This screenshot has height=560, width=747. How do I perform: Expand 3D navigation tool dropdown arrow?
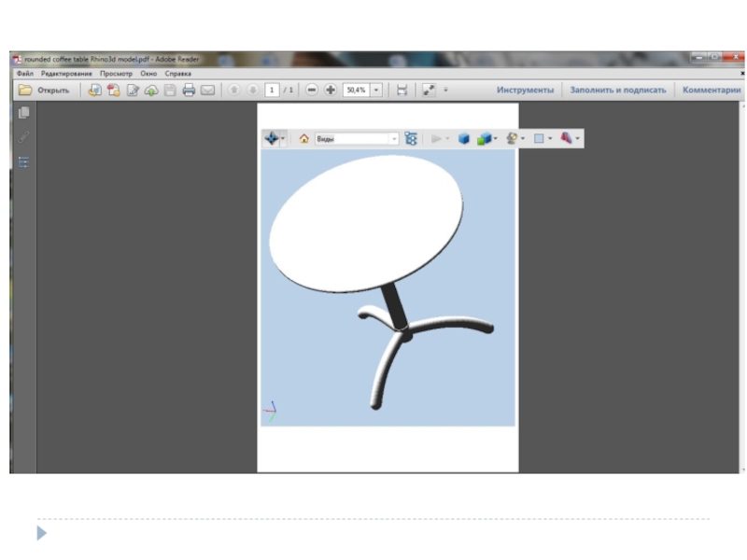click(283, 138)
